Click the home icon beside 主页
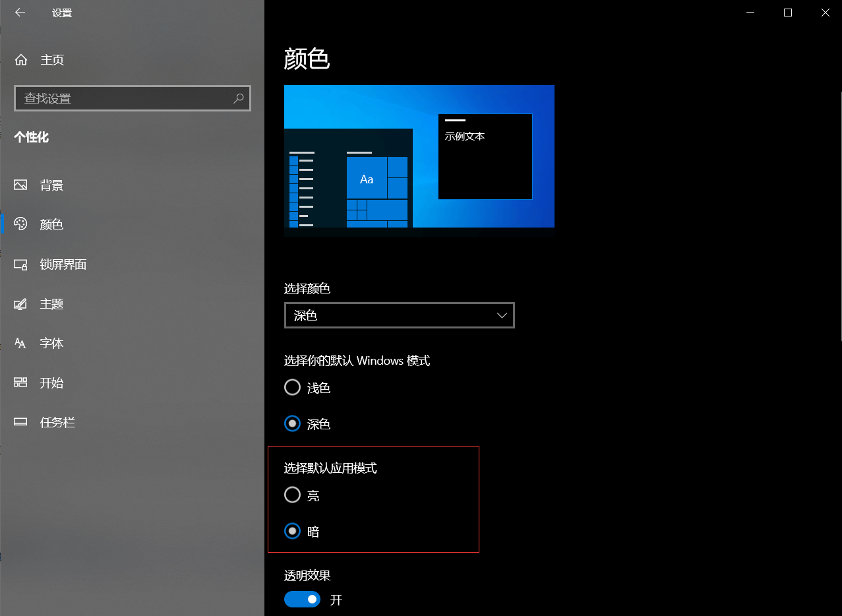Image resolution: width=842 pixels, height=616 pixels. (x=21, y=60)
